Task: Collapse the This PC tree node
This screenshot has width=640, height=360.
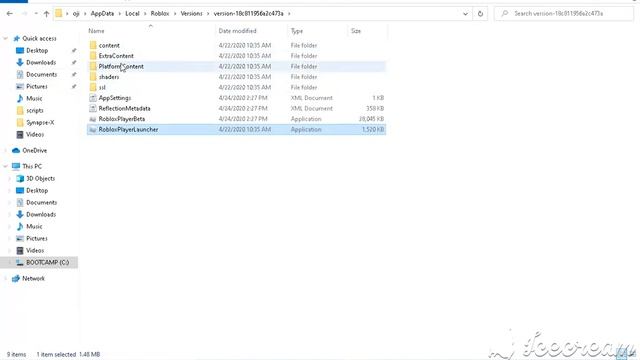Action: (x=5, y=167)
